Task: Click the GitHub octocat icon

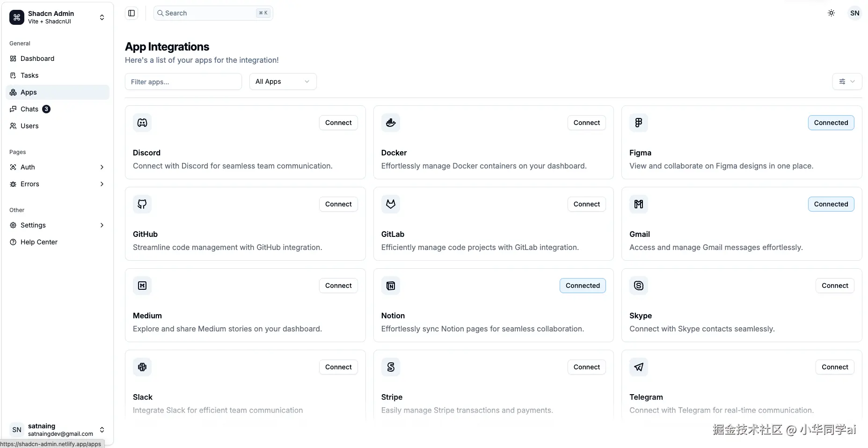Action: tap(142, 204)
